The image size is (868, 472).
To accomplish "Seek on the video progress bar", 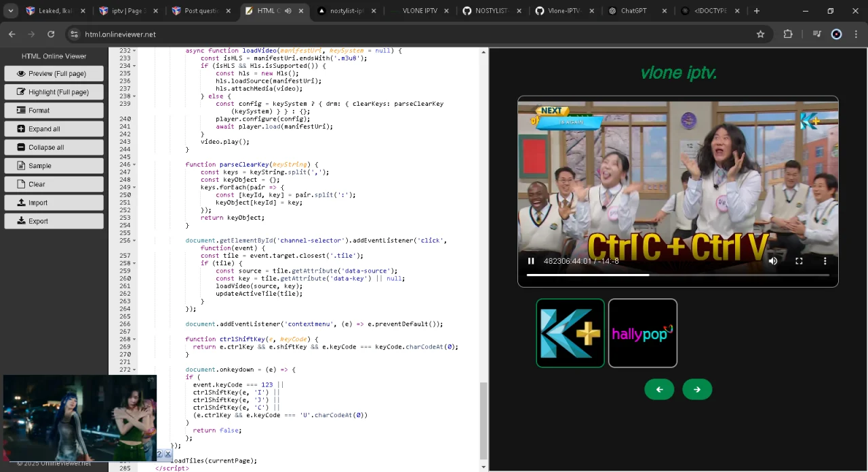I will pos(678,275).
